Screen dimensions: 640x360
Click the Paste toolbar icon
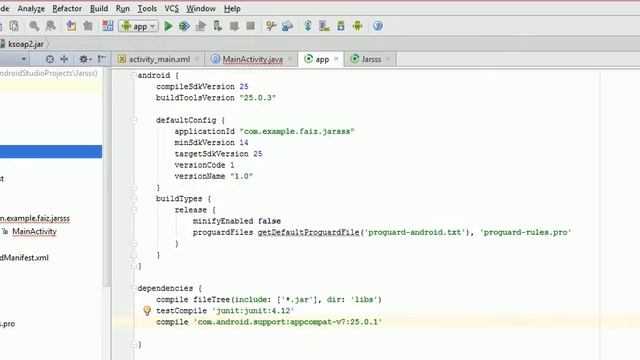(x=14, y=26)
